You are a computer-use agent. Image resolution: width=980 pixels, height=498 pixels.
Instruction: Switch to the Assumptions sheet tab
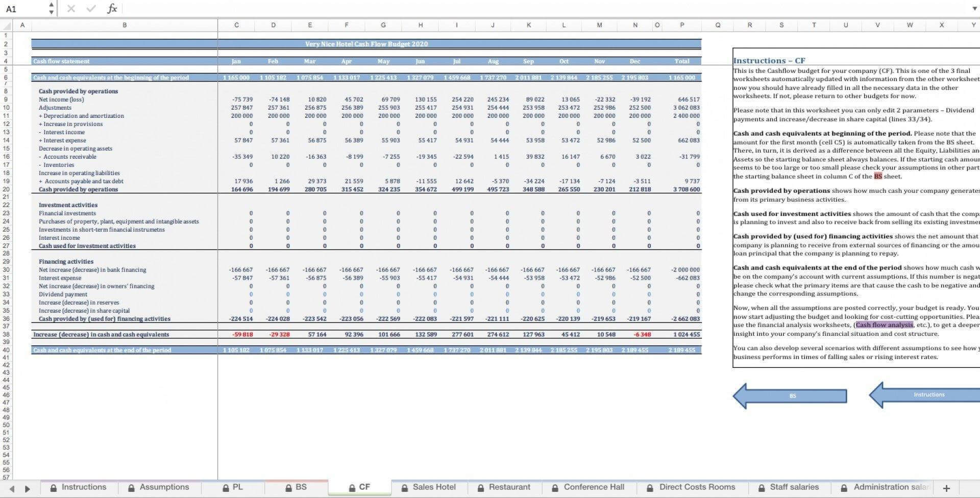(x=158, y=487)
